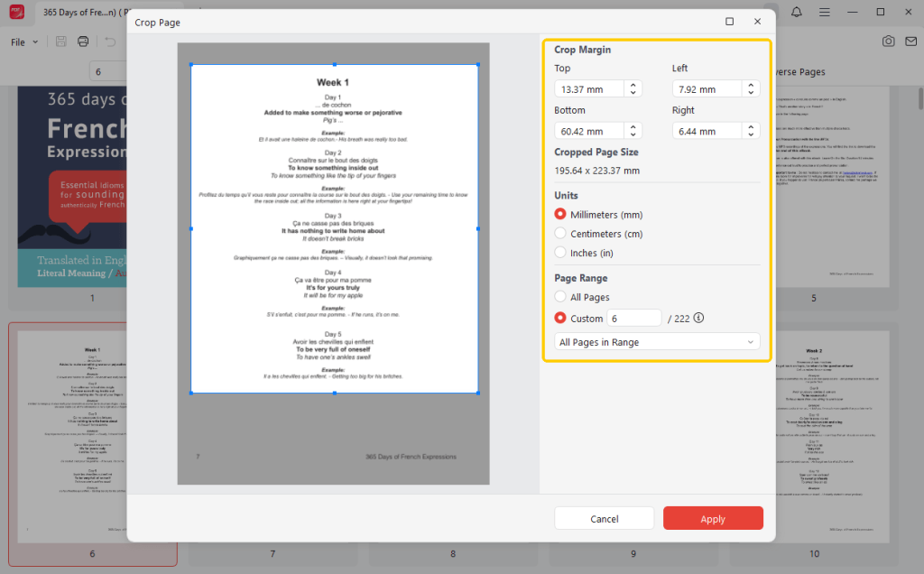
Task: Select Custom page range option
Action: click(x=560, y=318)
